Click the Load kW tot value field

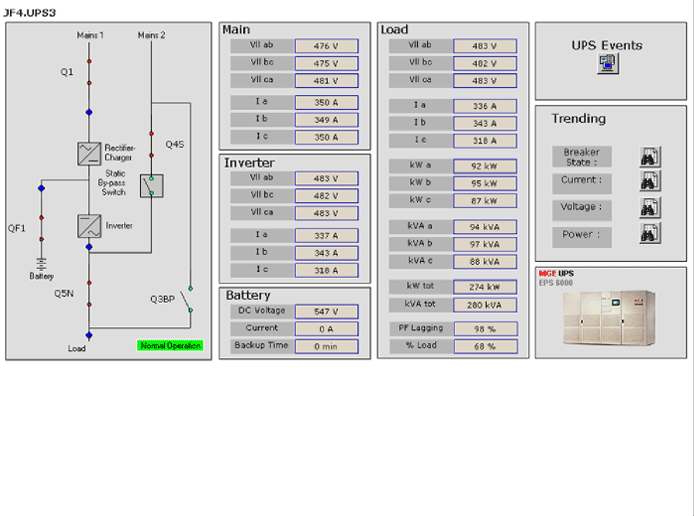click(485, 287)
